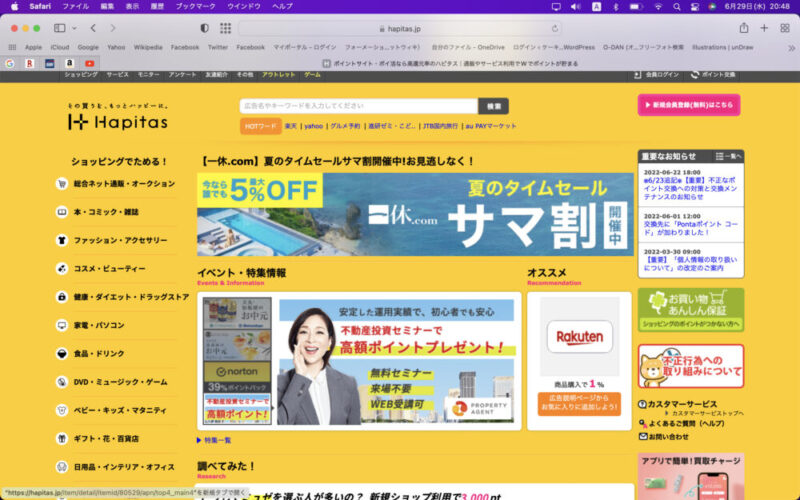Open the Wikipedia bookmark
Image resolution: width=800 pixels, height=500 pixels.
click(x=148, y=47)
